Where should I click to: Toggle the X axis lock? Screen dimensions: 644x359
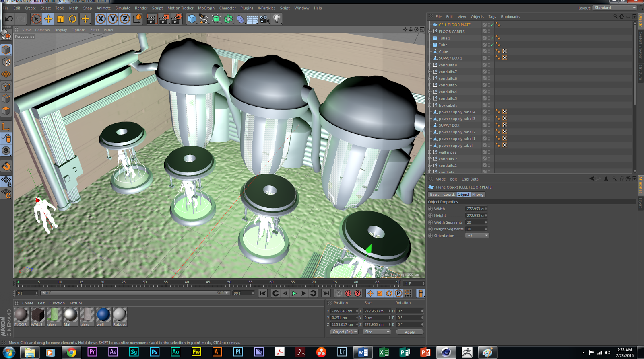click(101, 19)
